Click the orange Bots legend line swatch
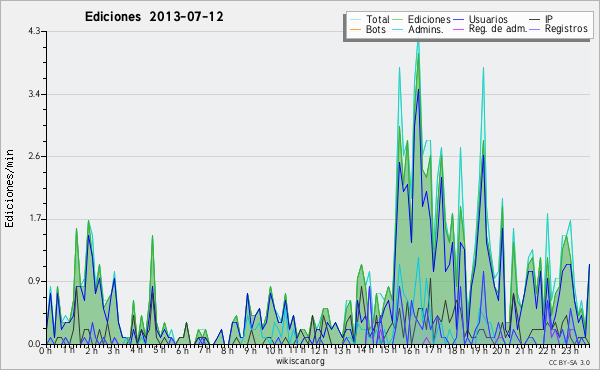This screenshot has height=370, width=600. pos(355,29)
